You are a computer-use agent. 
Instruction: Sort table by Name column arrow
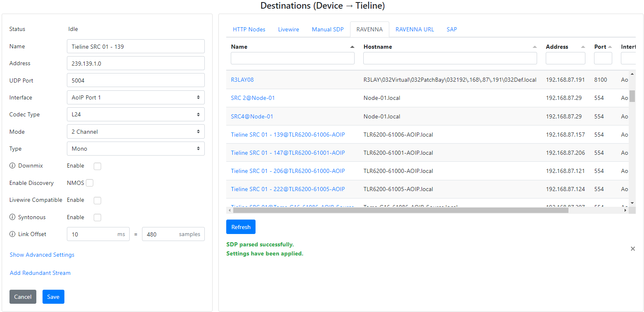(x=352, y=47)
